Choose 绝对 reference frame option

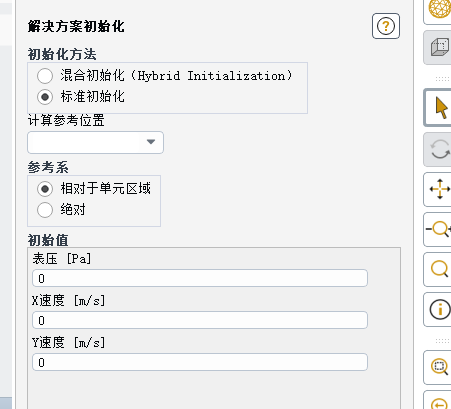[45, 210]
